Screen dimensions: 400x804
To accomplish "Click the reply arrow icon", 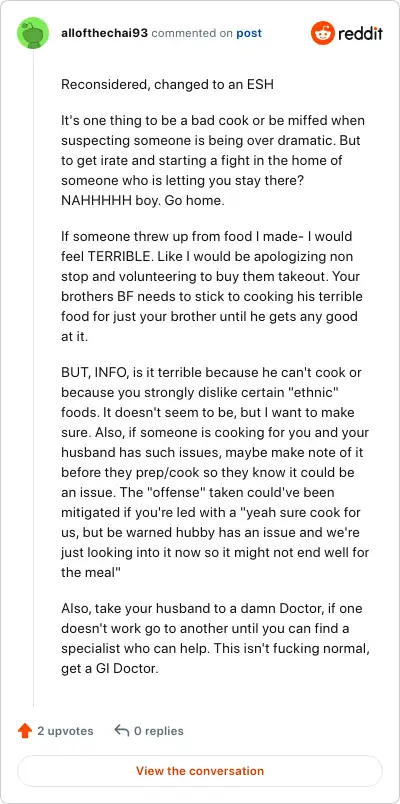I will point(122,731).
